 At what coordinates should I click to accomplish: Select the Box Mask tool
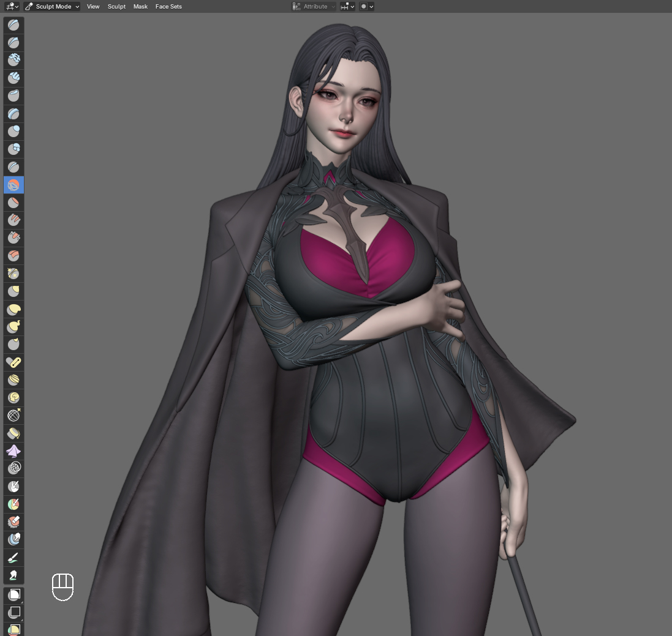[13, 595]
